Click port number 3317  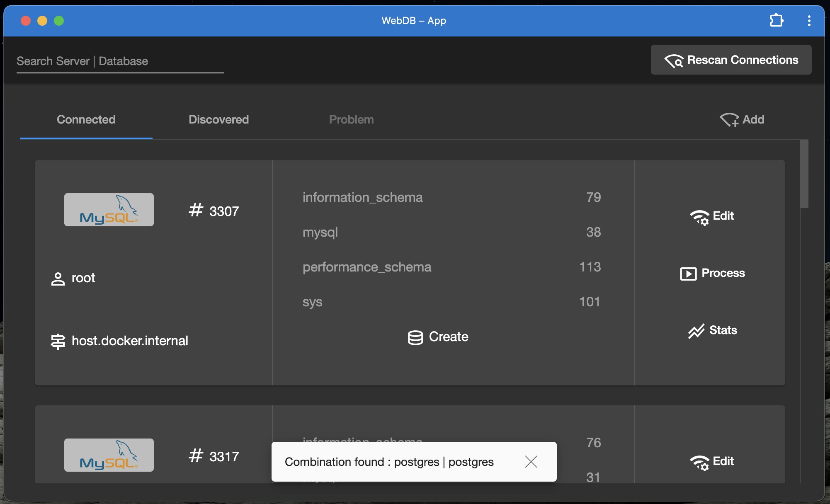pyautogui.click(x=224, y=457)
